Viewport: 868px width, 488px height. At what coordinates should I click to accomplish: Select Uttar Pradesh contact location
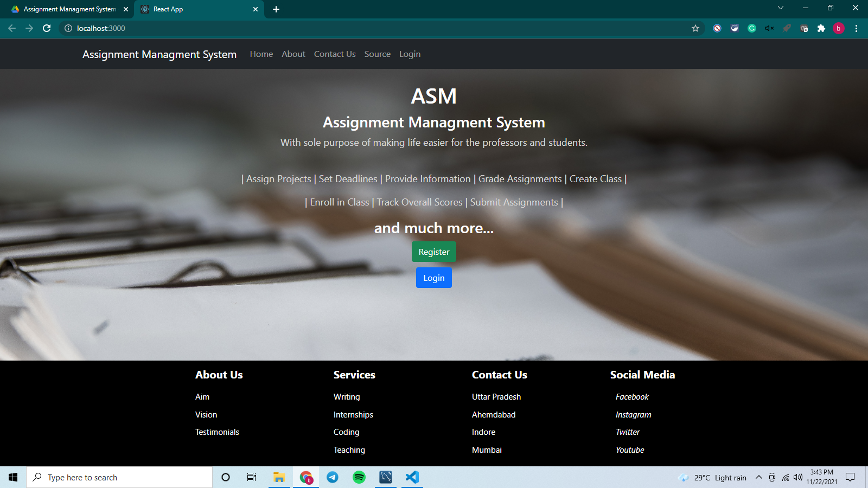point(496,397)
